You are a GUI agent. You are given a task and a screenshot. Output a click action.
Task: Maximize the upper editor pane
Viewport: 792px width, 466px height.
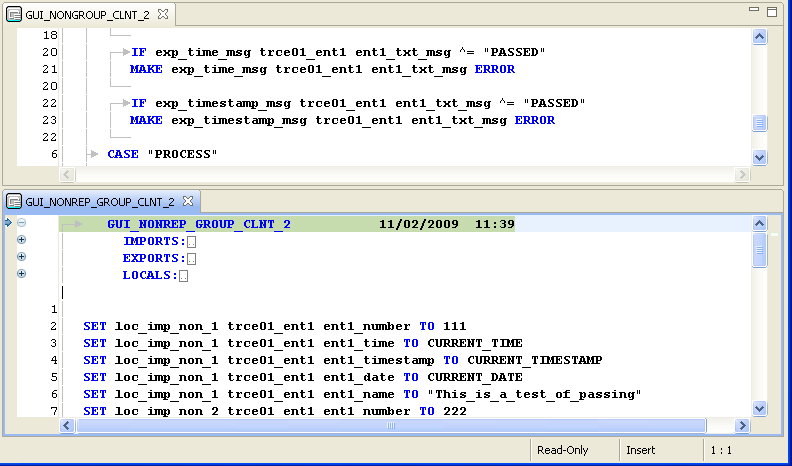coord(772,12)
